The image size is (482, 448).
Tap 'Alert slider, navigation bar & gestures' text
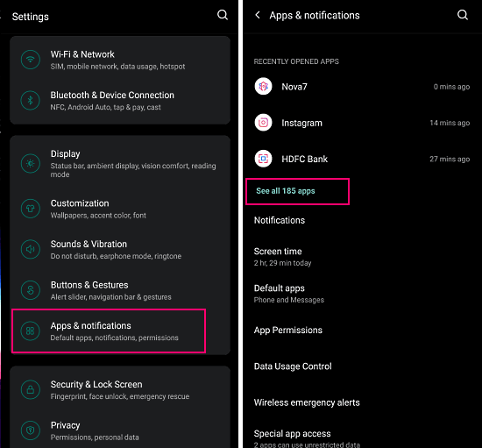pyautogui.click(x=111, y=297)
